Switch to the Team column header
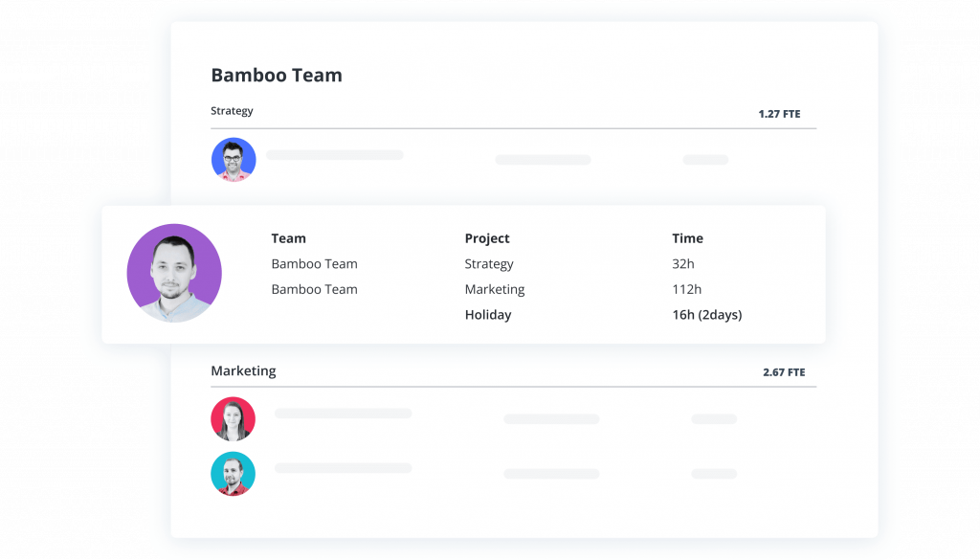This screenshot has width=980, height=560. (288, 237)
